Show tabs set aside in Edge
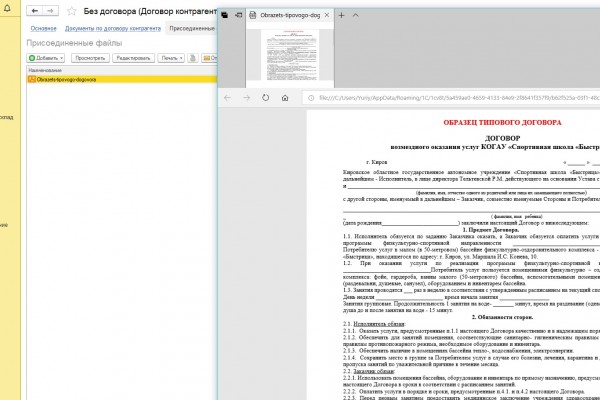This screenshot has height=400, width=600. (225, 15)
